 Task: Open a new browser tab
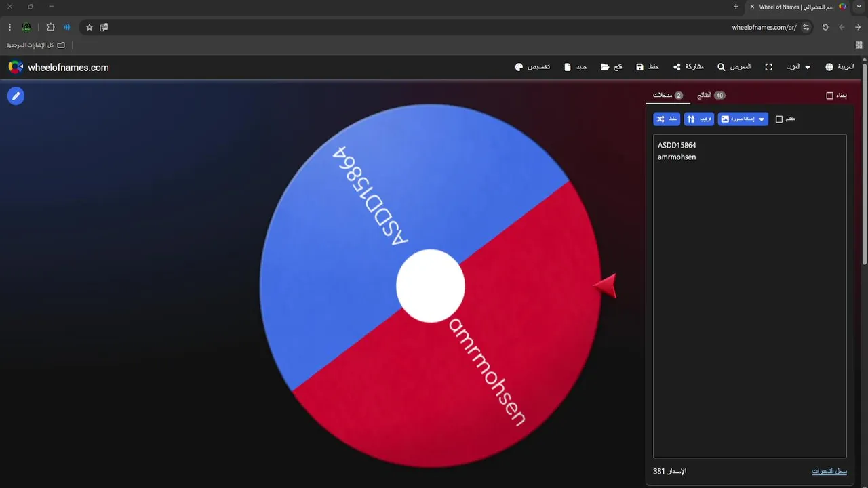tap(736, 6)
